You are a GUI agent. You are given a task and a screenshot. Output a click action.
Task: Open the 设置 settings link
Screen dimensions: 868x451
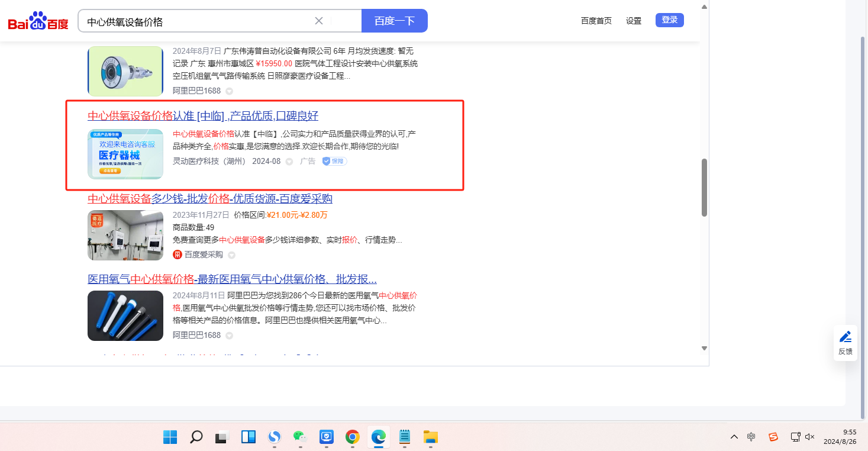click(x=634, y=21)
